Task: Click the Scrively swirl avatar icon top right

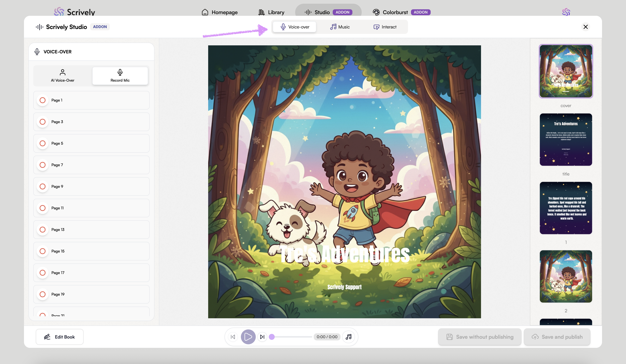Action: (566, 12)
